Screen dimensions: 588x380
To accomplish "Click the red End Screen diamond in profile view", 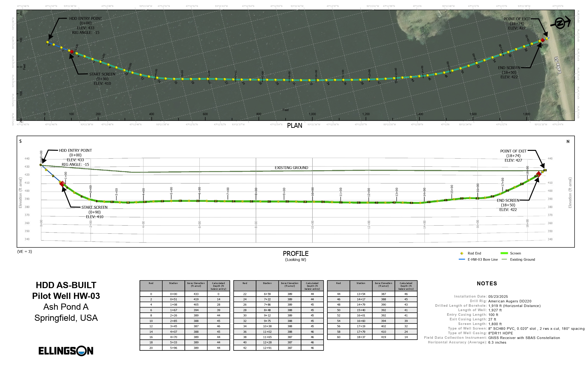I will tap(539, 174).
